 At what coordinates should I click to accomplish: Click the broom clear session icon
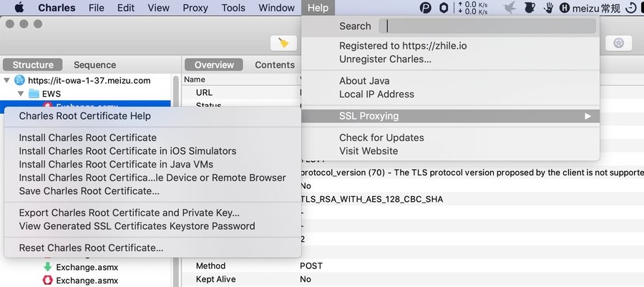[x=283, y=43]
